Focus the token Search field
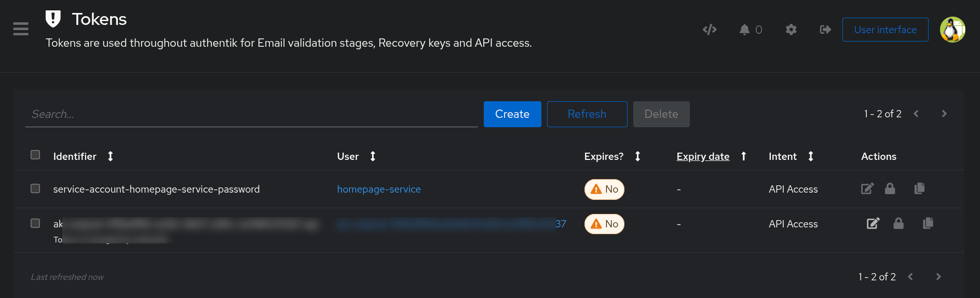 251,114
